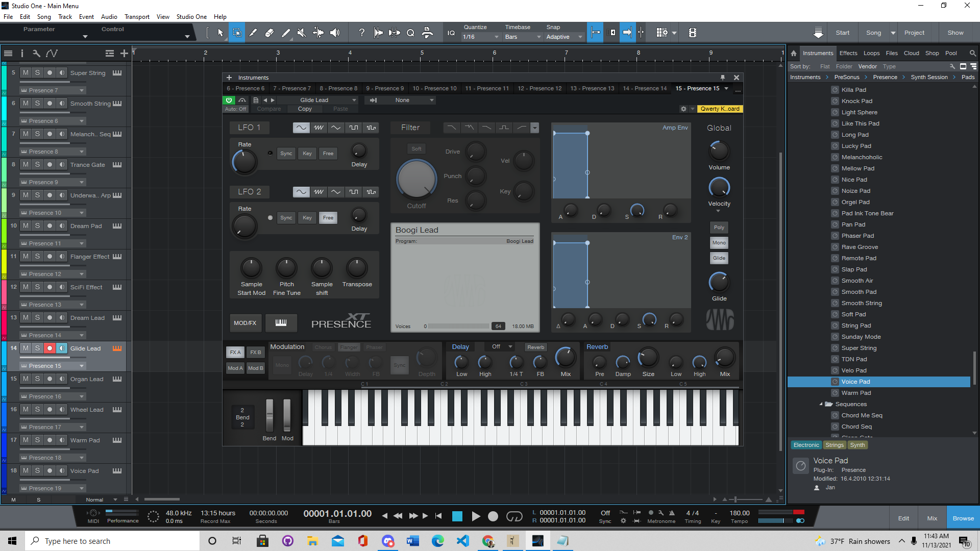Toggle the Loop button in transport

click(x=514, y=516)
